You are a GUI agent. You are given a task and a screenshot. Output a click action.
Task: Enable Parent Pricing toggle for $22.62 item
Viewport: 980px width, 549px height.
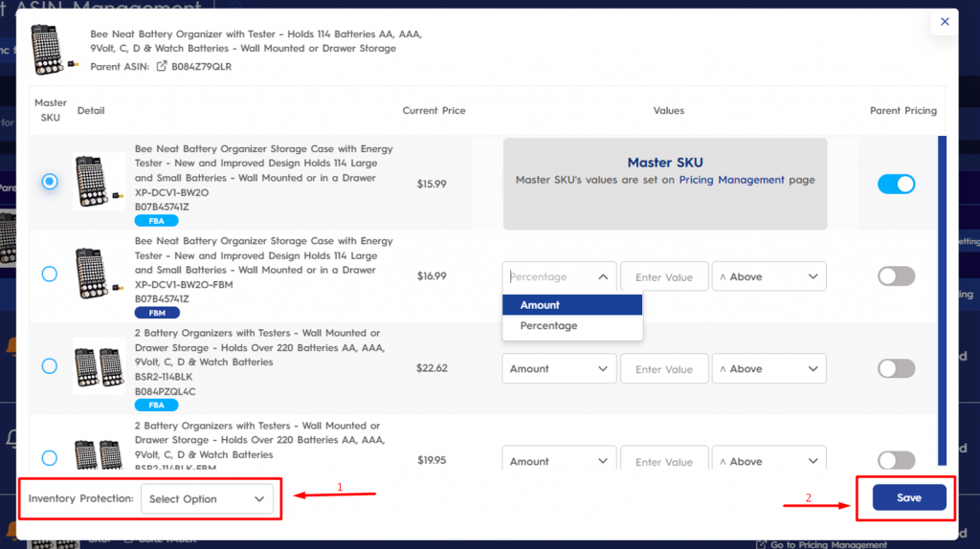tap(896, 368)
